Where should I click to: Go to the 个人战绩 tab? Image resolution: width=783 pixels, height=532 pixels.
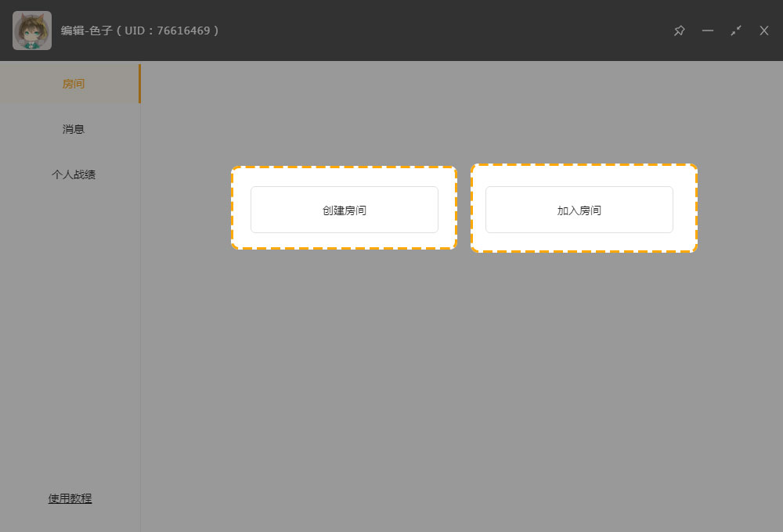tap(73, 174)
